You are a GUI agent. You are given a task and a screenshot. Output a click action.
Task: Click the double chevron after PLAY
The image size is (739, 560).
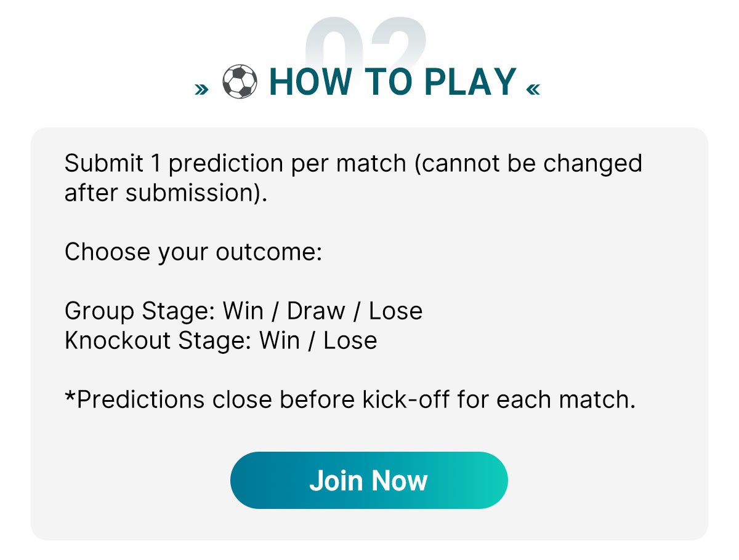(533, 90)
